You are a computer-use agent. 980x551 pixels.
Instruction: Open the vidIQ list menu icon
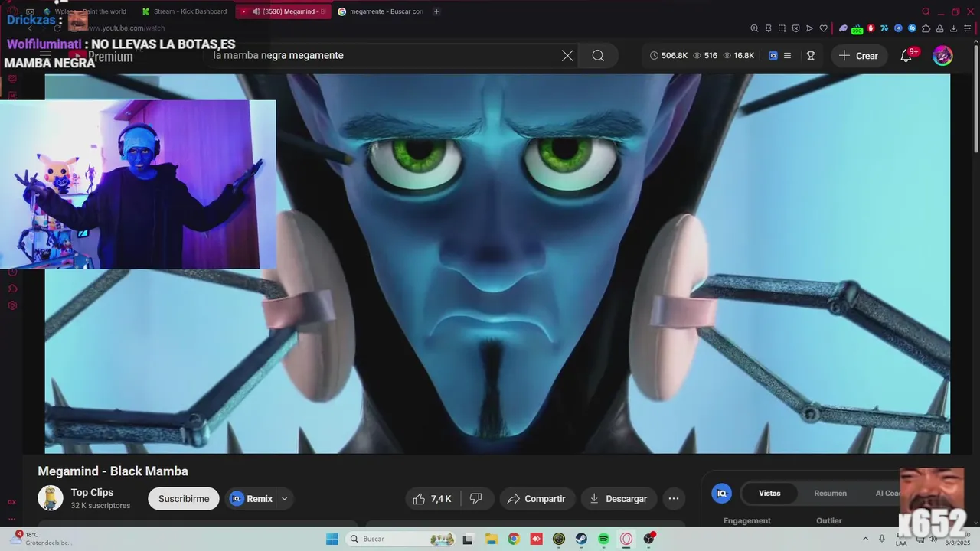pos(787,55)
